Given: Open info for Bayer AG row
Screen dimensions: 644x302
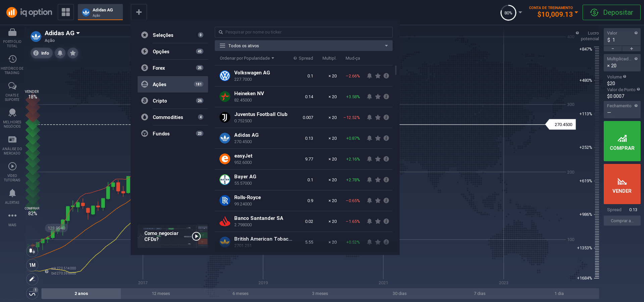Looking at the screenshot, I should tap(386, 180).
